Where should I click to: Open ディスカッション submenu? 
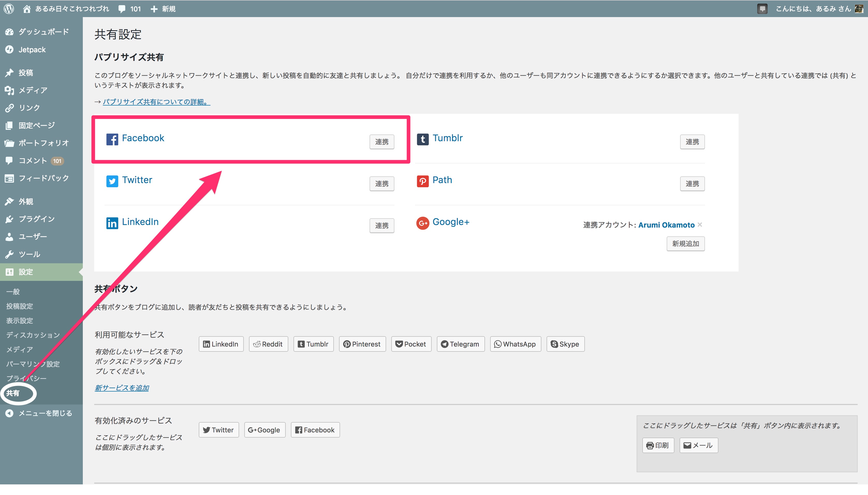(x=33, y=335)
